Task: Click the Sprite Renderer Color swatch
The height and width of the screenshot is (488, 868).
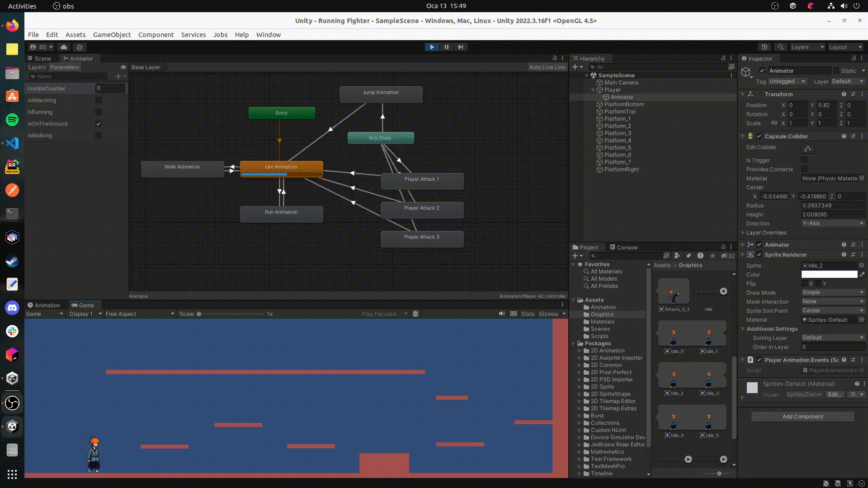Action: click(829, 274)
